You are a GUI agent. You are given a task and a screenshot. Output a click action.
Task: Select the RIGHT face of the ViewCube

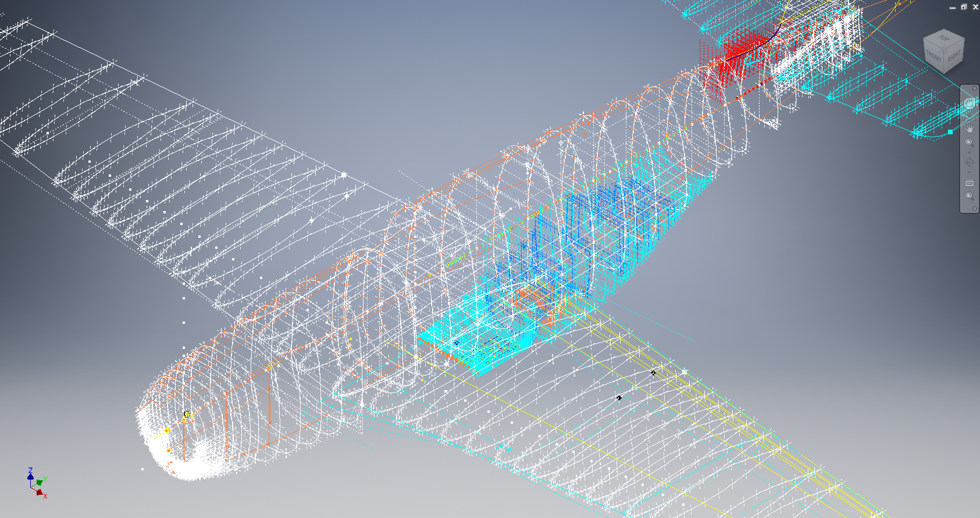pyautogui.click(x=954, y=56)
